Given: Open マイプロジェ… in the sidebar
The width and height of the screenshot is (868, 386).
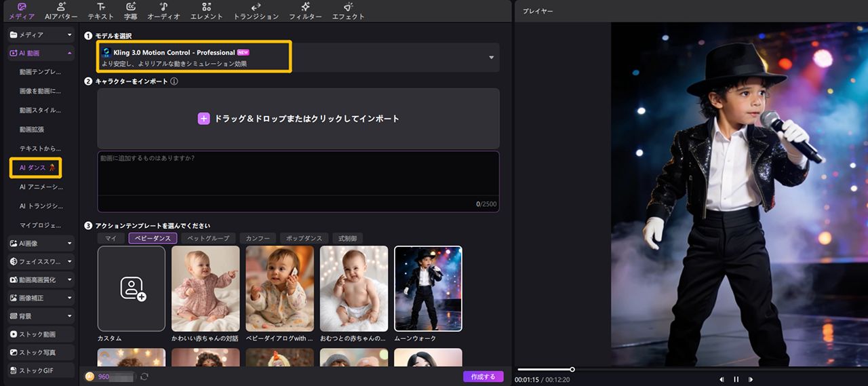Looking at the screenshot, I should [41, 225].
